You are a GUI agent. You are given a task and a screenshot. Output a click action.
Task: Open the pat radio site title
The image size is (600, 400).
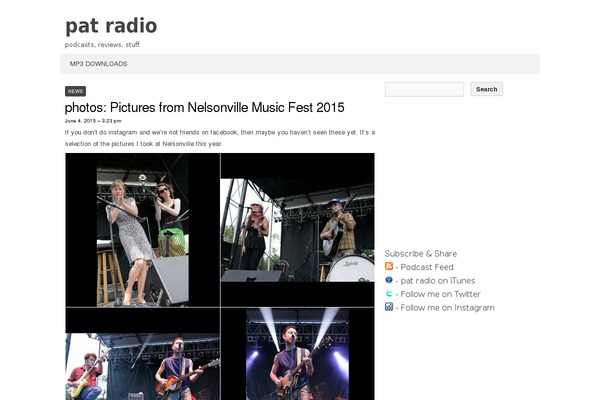coord(111,26)
